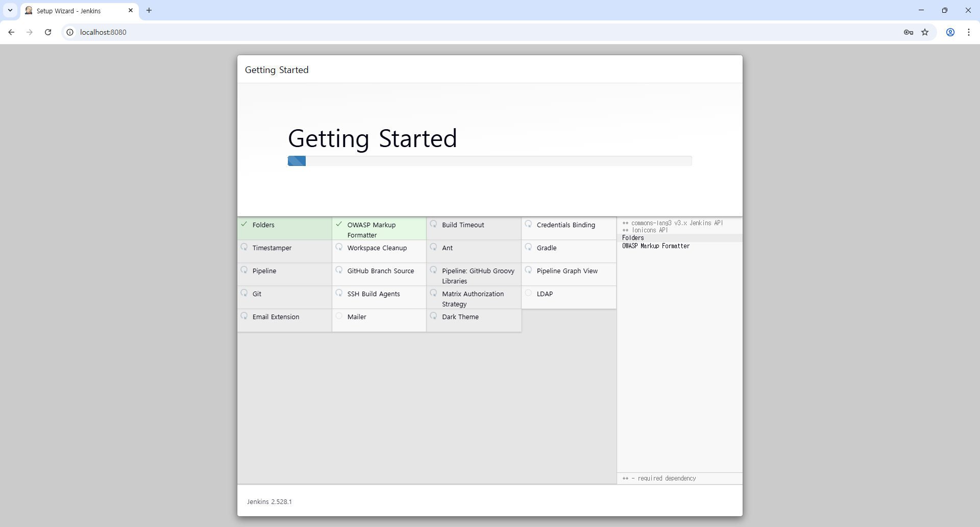This screenshot has height=527, width=980.
Task: Click the Timestamper plugin label
Action: coord(272,248)
